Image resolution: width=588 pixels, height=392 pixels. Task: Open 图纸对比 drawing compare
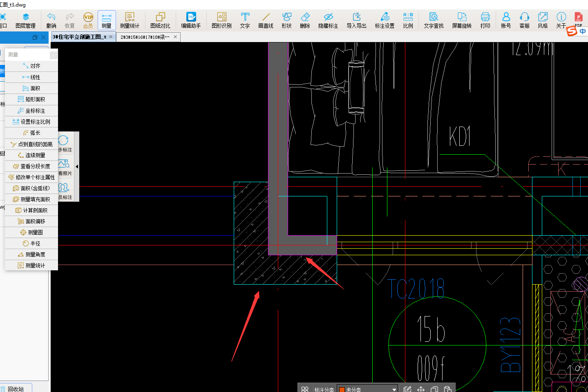160,20
